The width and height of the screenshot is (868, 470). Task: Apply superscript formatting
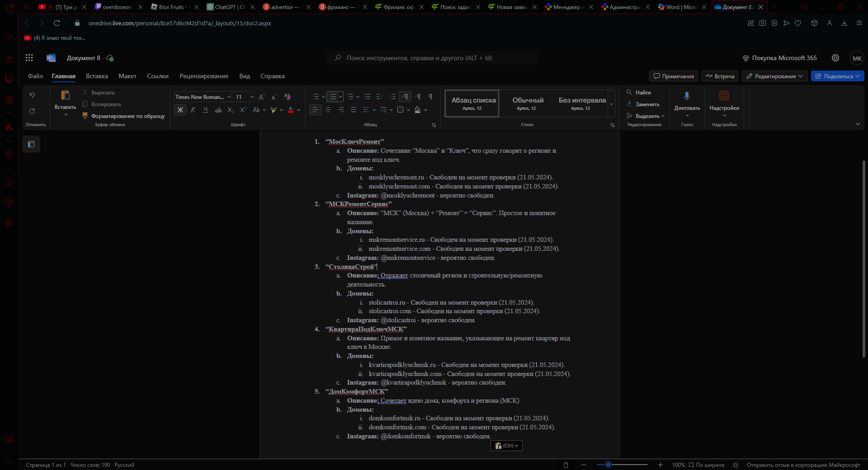(x=243, y=110)
